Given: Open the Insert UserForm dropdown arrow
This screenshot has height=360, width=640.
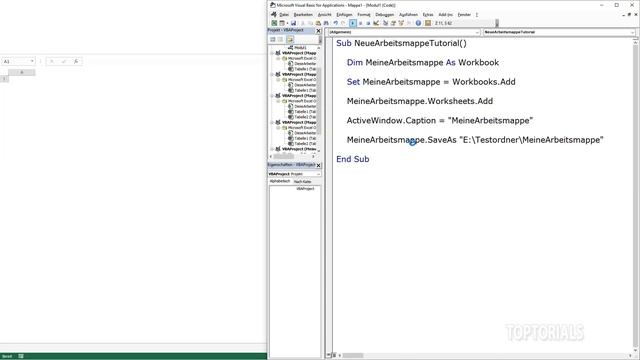Looking at the screenshot, I should pos(287,23).
